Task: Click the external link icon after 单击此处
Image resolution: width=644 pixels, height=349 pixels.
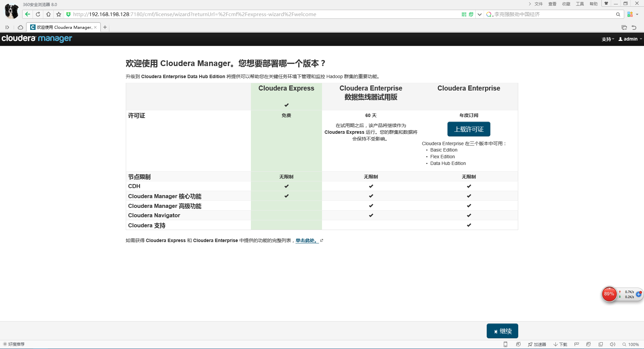Action: [322, 240]
